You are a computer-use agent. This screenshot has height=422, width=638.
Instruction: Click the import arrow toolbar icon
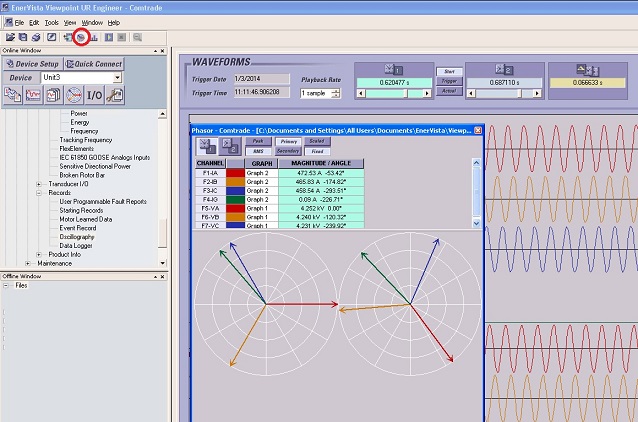click(x=68, y=37)
